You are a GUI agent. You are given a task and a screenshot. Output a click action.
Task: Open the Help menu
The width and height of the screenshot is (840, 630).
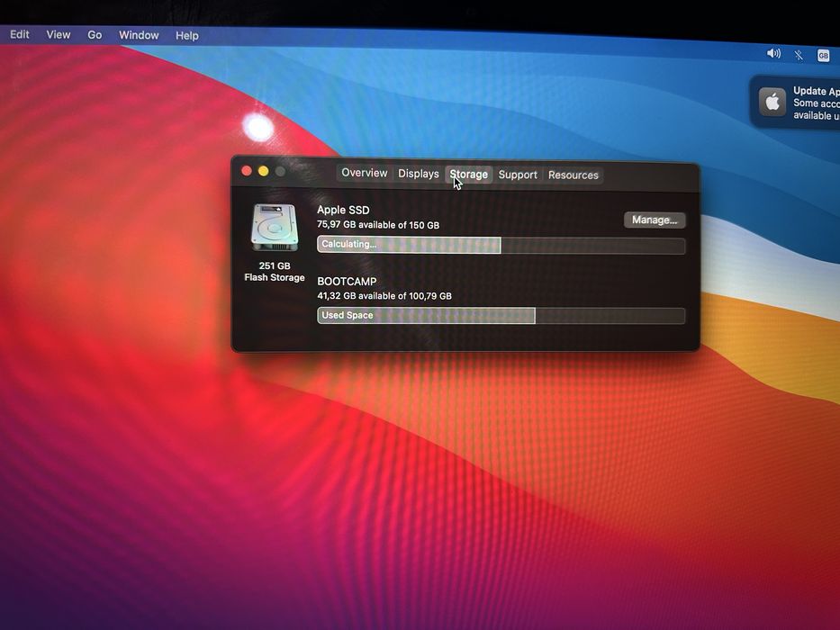click(x=187, y=36)
